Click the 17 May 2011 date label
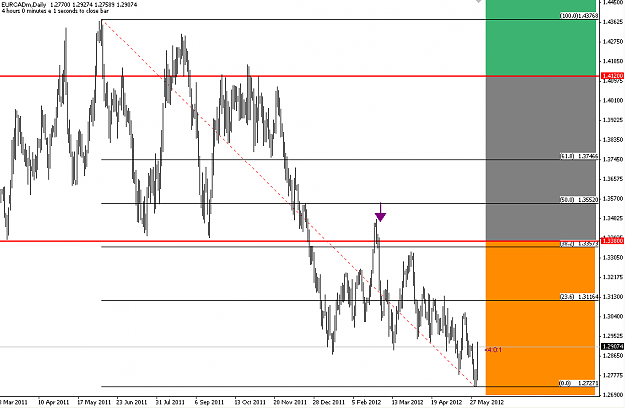The image size is (625, 408). tap(93, 402)
